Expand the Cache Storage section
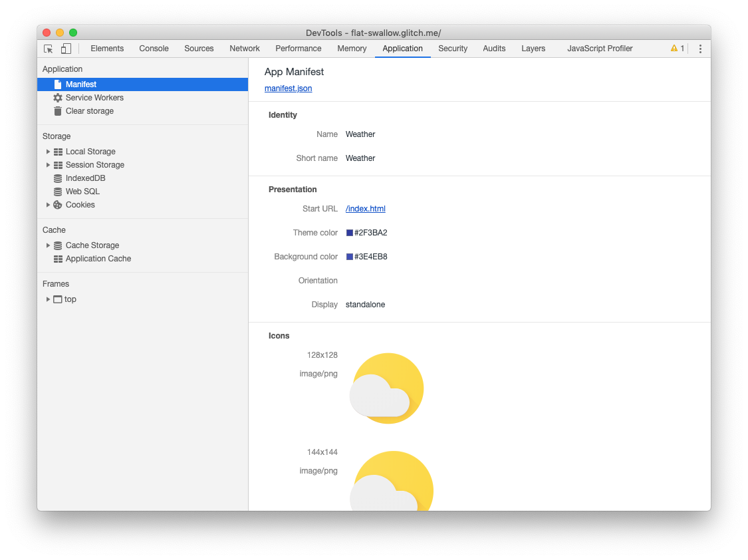 pyautogui.click(x=47, y=245)
